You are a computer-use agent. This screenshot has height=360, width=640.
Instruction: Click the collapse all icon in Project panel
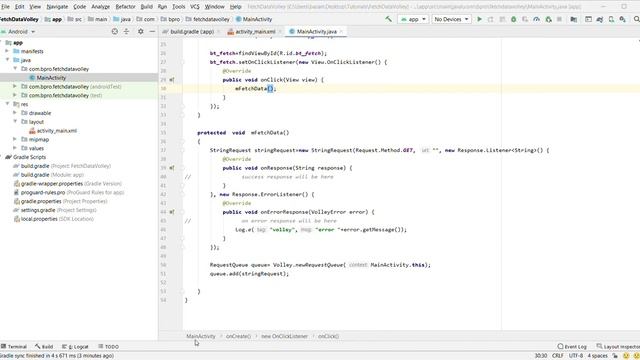127,31
